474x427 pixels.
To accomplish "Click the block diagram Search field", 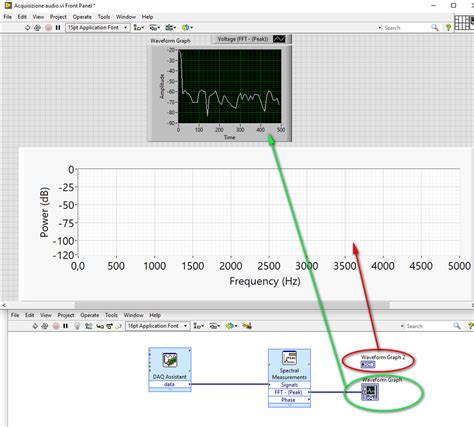I will click(x=429, y=326).
